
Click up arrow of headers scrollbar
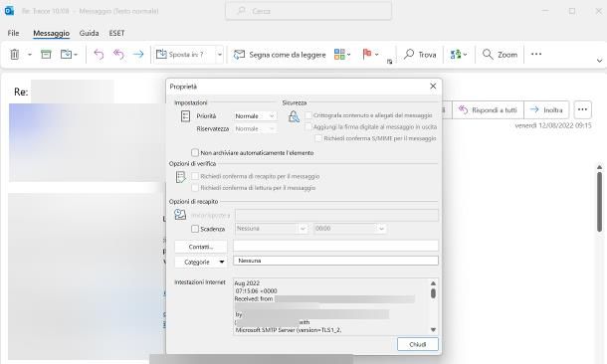(433, 283)
